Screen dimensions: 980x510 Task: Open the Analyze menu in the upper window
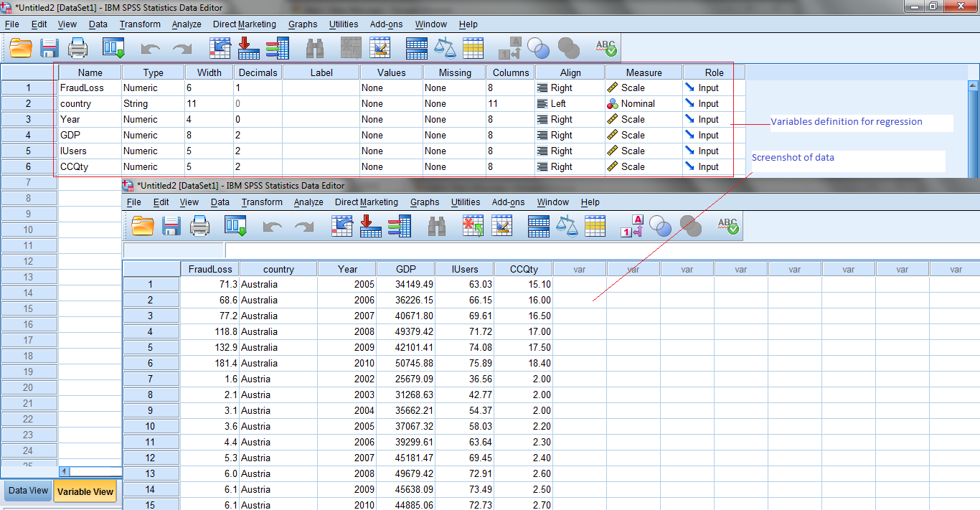pos(187,24)
